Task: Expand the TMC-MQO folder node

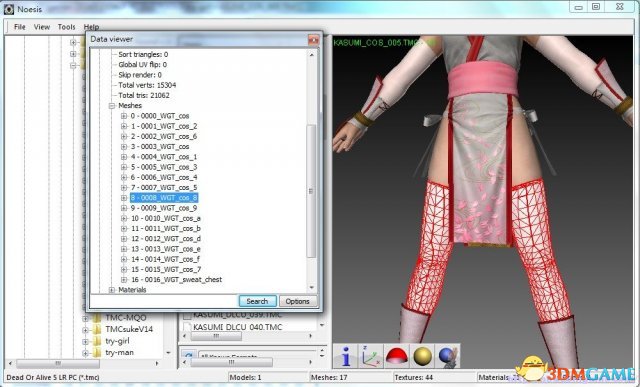Action: (85, 318)
